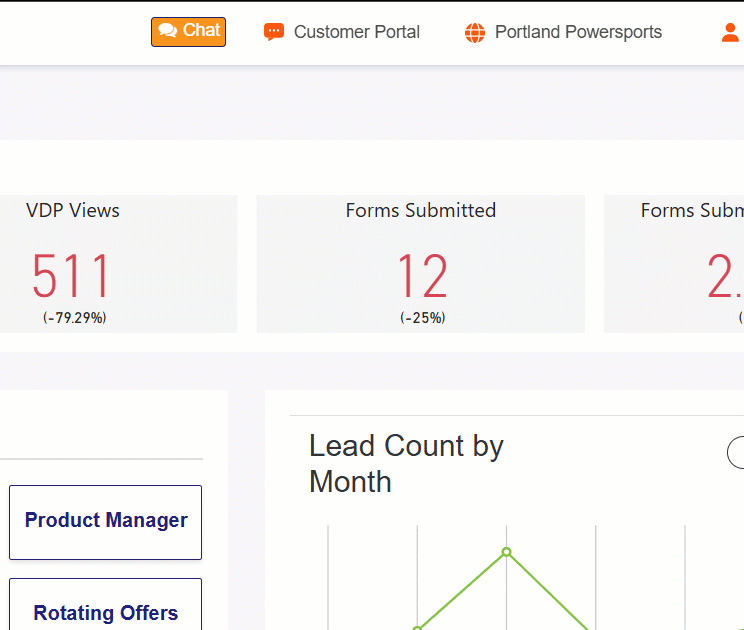744x630 pixels.
Task: Open the orange Chat button
Action: coord(188,32)
